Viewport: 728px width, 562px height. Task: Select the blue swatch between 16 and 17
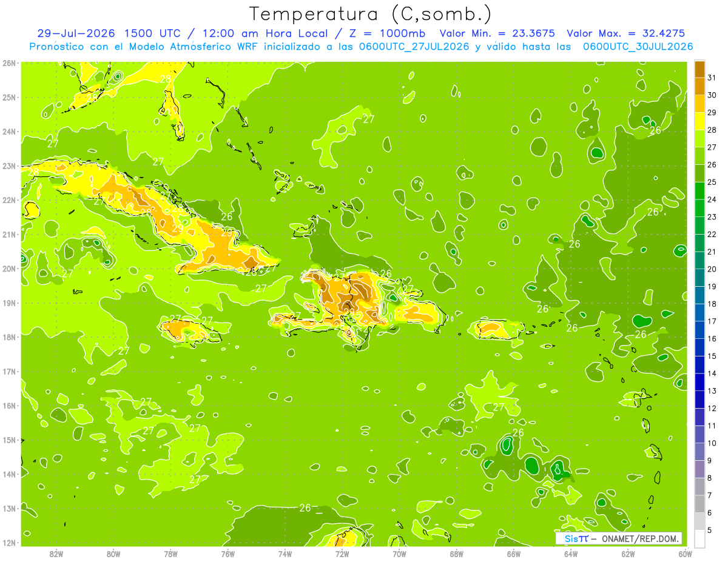[x=699, y=330]
